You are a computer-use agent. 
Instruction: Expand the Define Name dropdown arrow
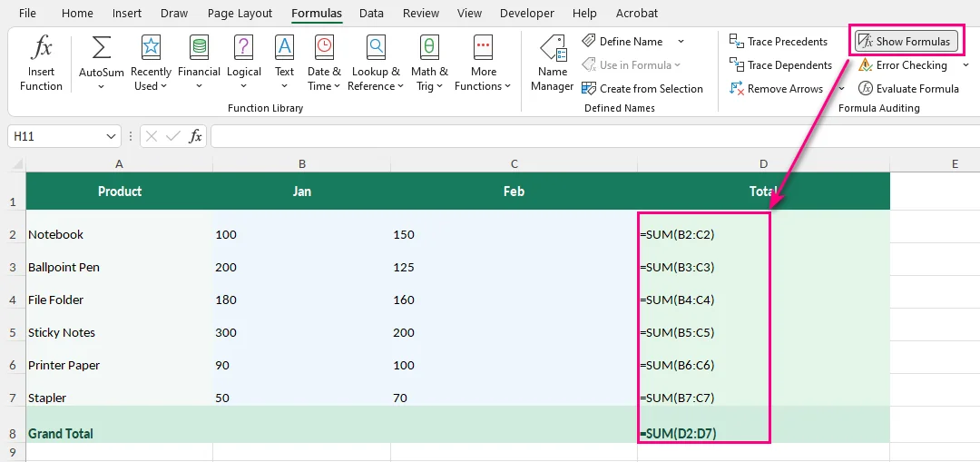(681, 41)
